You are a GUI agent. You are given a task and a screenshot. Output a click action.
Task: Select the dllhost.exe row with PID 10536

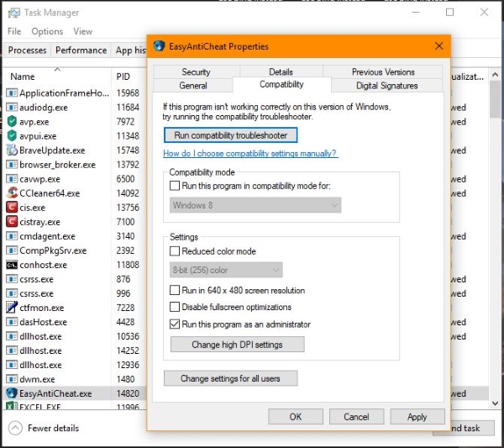coord(75,336)
